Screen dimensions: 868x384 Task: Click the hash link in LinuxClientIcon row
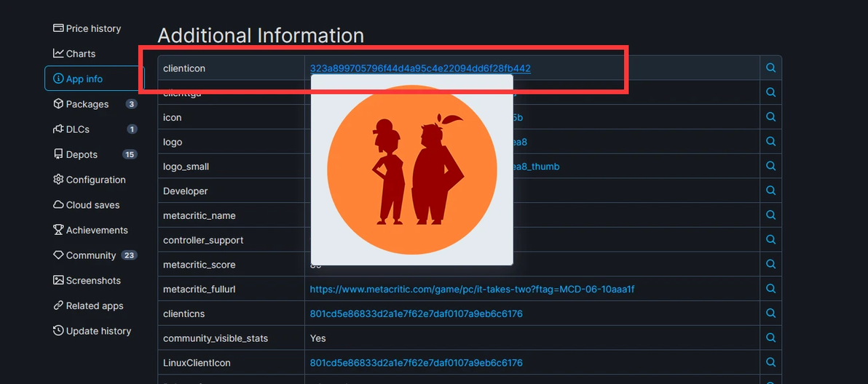pos(417,363)
